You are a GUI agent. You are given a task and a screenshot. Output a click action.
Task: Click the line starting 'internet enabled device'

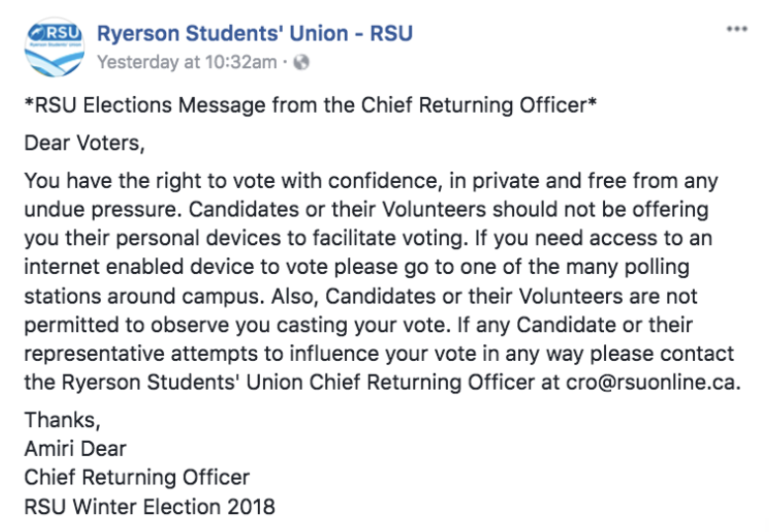[x=357, y=267]
